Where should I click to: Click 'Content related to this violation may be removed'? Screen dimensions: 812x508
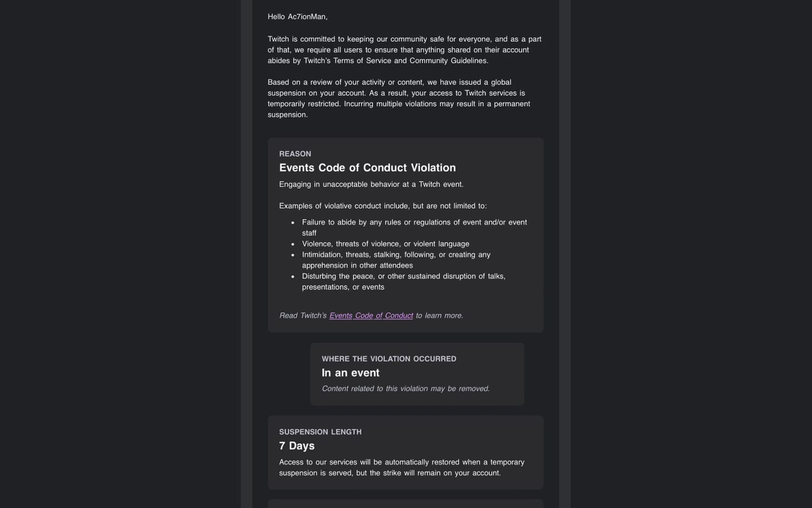click(405, 388)
